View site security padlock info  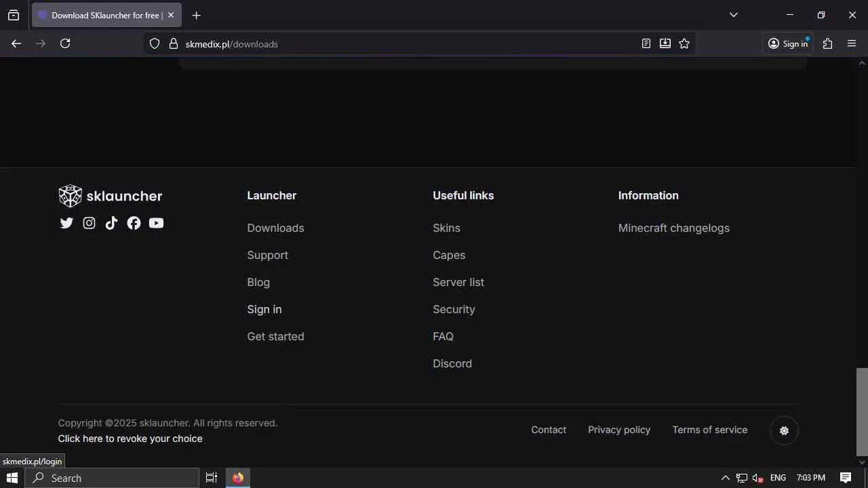[x=173, y=43]
